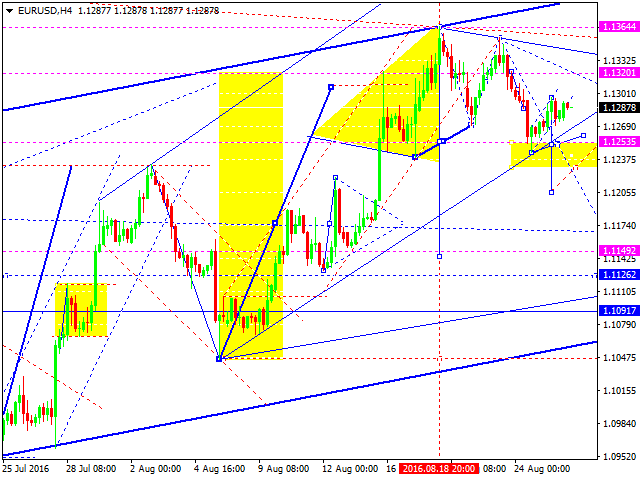Viewport: 640px width, 480px height.
Task: Click the 1.10475 price scale value
Action: 620,358
